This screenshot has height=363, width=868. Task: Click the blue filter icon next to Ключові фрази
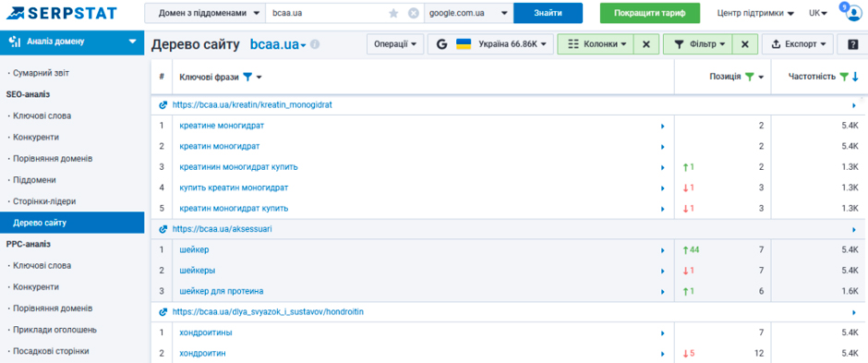[247, 77]
